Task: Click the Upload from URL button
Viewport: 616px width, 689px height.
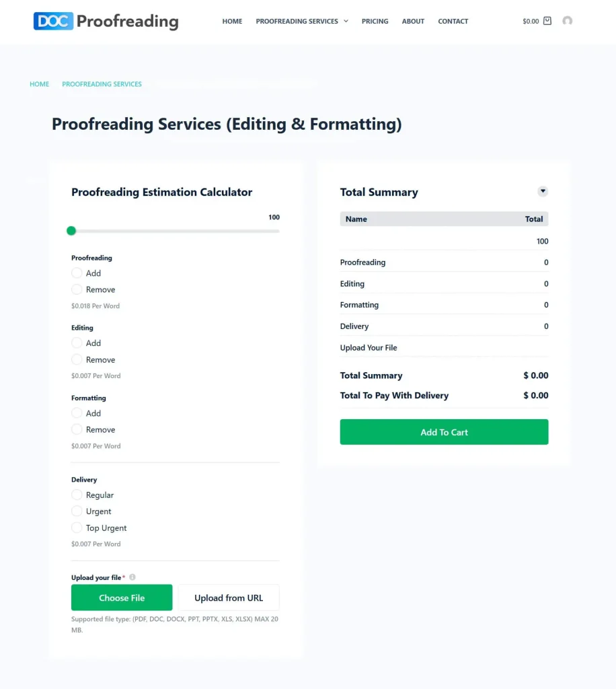Action: pos(229,597)
